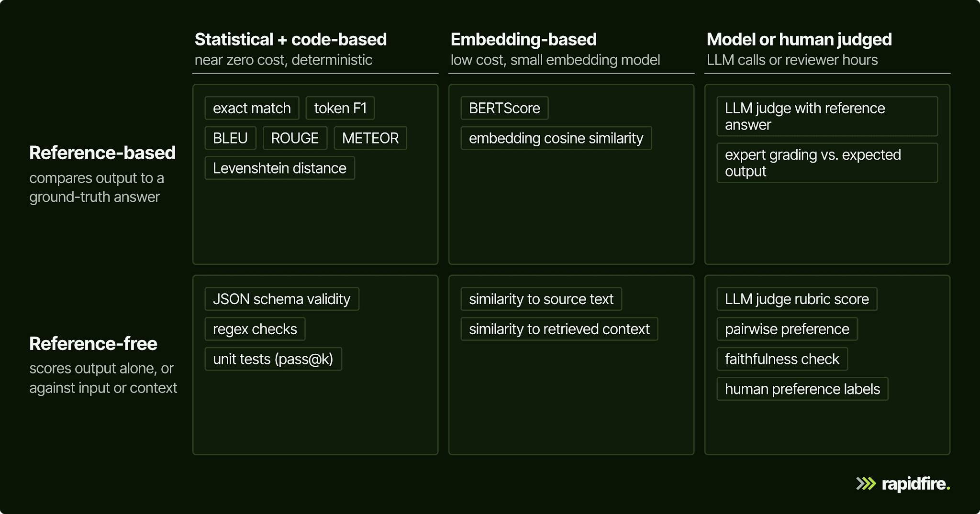This screenshot has height=514, width=980.
Task: Choose the BLEU metric tag
Action: pos(230,138)
